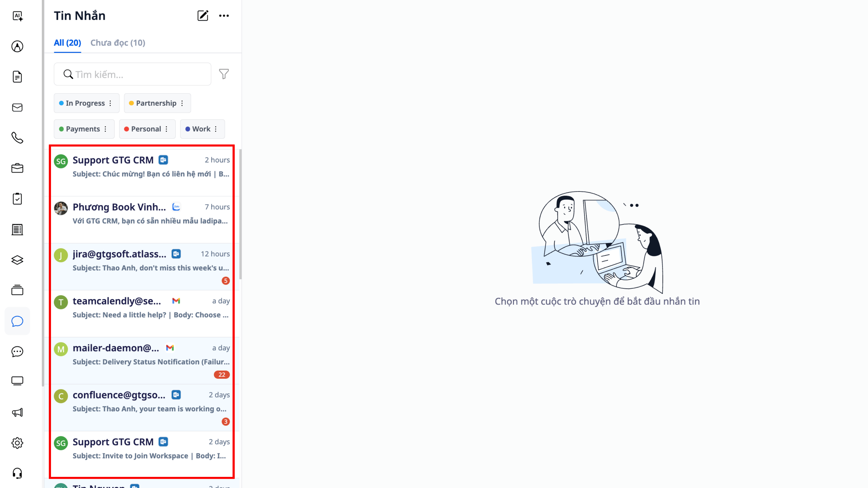Click the compose new message icon
This screenshot has height=488, width=868.
(203, 16)
